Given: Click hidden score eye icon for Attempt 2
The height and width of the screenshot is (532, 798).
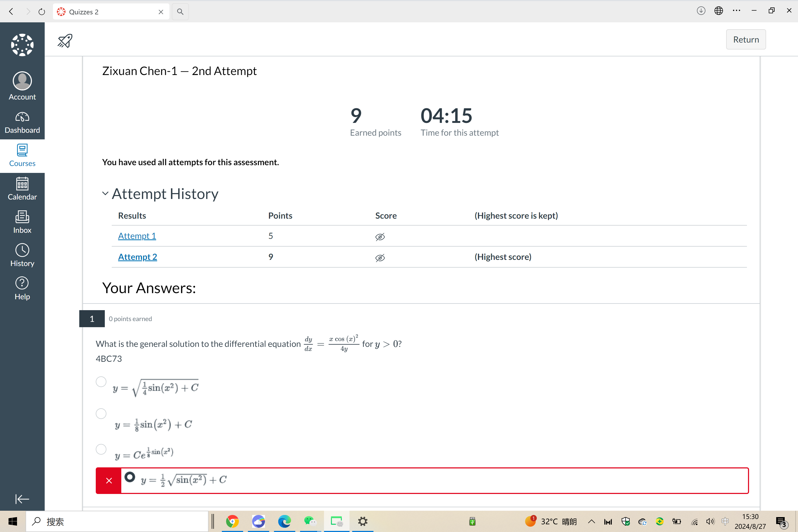Looking at the screenshot, I should point(380,258).
